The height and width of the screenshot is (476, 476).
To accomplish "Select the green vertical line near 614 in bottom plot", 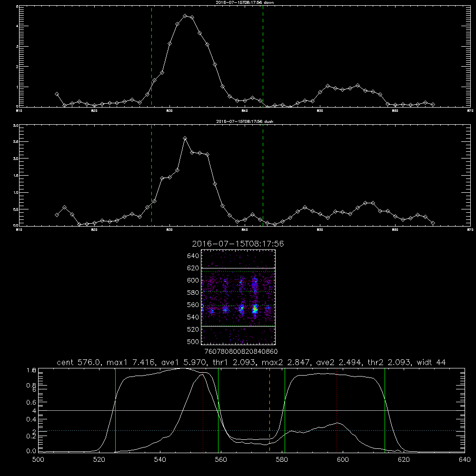I will click(x=385, y=410).
